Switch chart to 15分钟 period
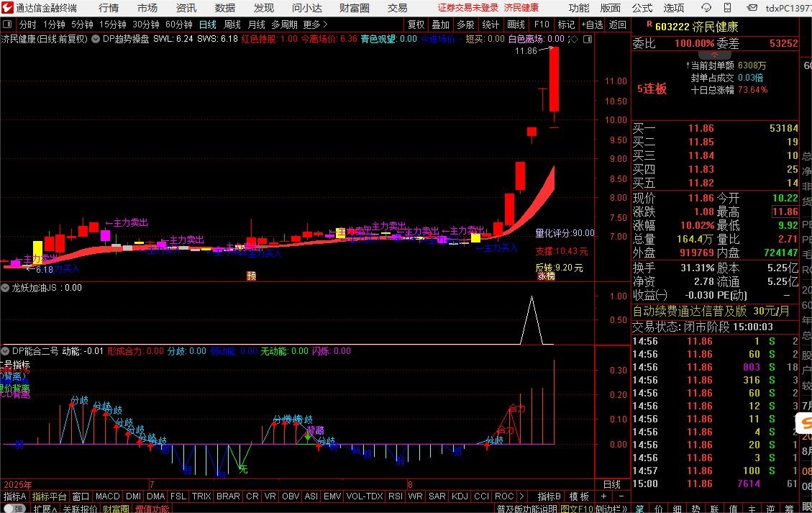Viewport: 812px width, 513px height. click(113, 24)
